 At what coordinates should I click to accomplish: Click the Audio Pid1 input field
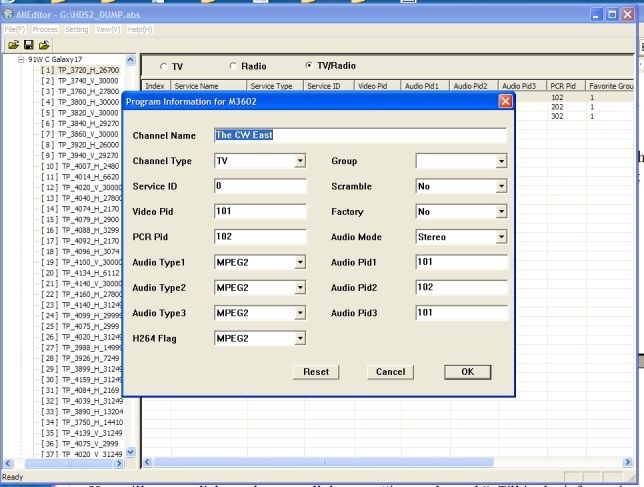tap(461, 262)
